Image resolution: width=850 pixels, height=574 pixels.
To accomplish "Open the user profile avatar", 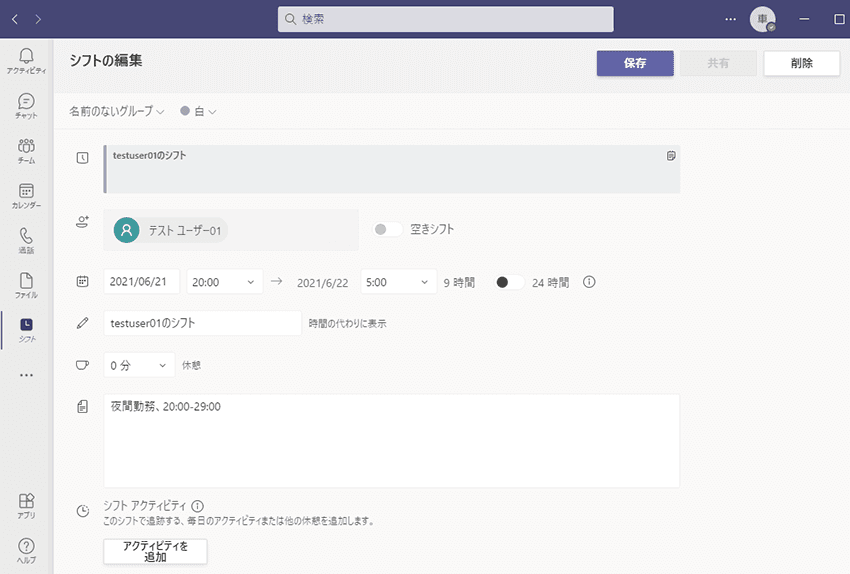I will pyautogui.click(x=762, y=20).
